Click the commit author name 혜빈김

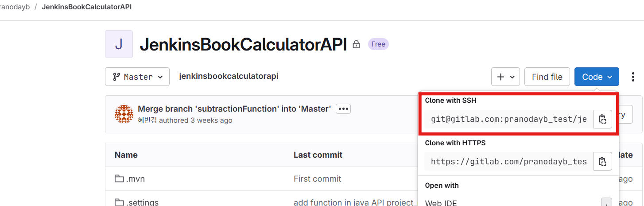click(147, 120)
